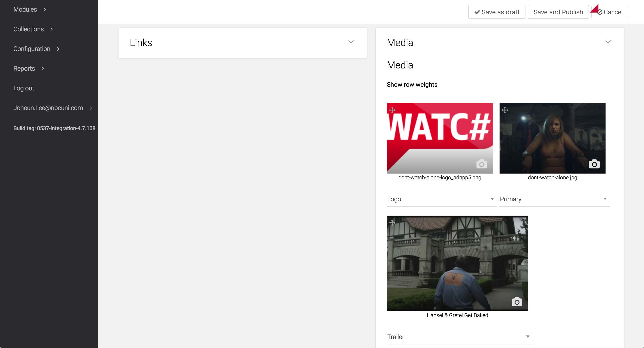Screen dimensions: 644x348
Task: Click camera icon on dont-watch-alone-logo image
Action: tap(481, 164)
